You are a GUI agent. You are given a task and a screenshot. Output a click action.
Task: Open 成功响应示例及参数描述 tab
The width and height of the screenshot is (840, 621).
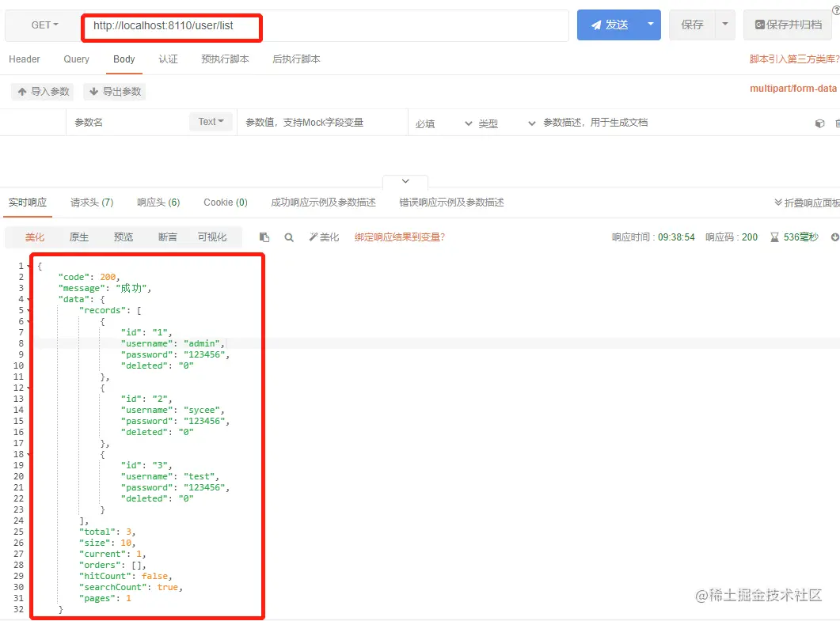click(x=323, y=203)
